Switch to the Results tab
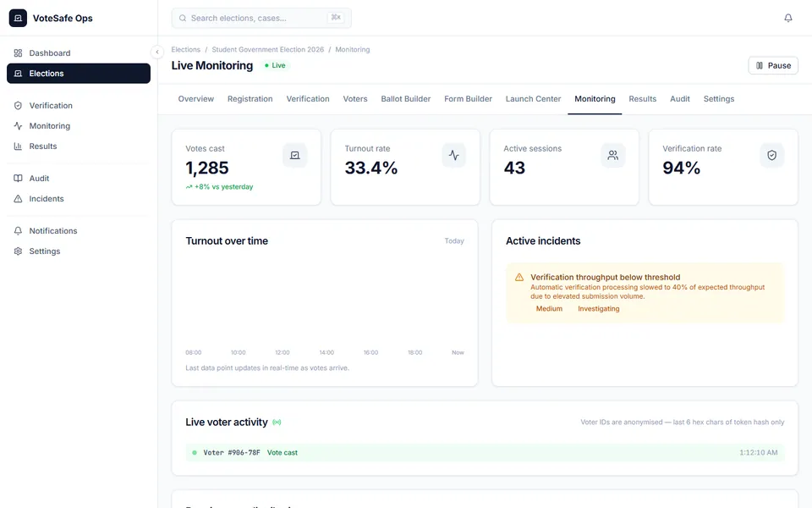 click(x=643, y=99)
